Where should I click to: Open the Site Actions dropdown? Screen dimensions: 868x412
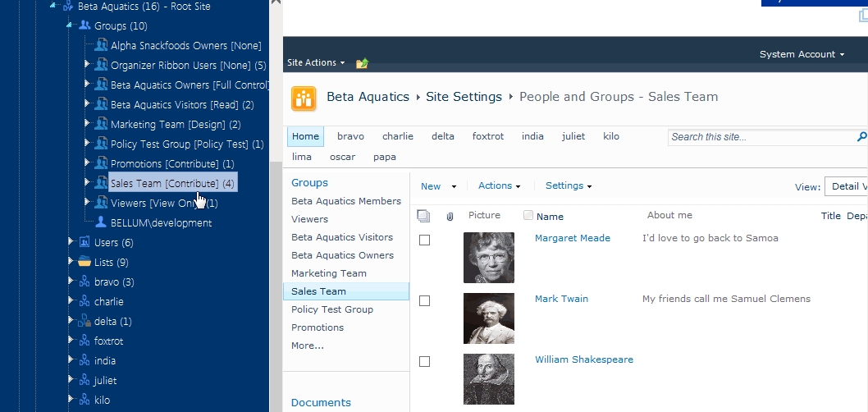pos(316,63)
